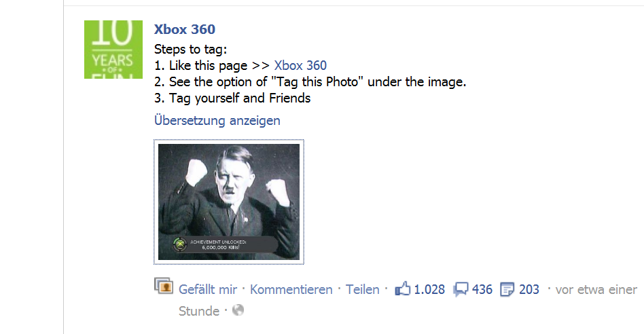Open the post timestamp vor etwa einer

[596, 289]
